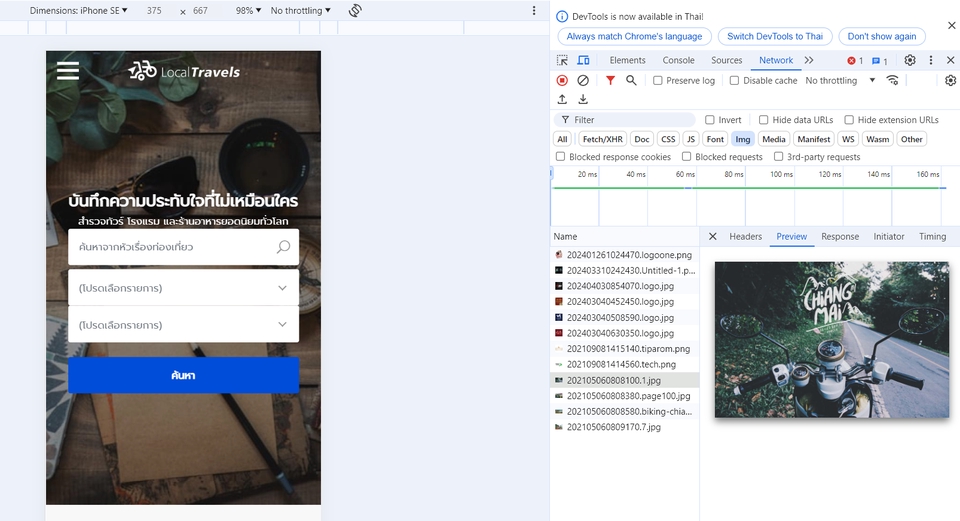The height and width of the screenshot is (521, 960).
Task: Export HAR file download icon
Action: pos(583,99)
